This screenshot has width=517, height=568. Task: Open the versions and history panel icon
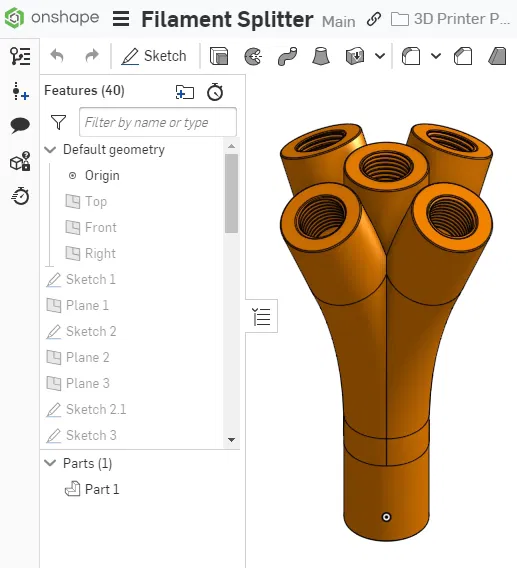(20, 56)
